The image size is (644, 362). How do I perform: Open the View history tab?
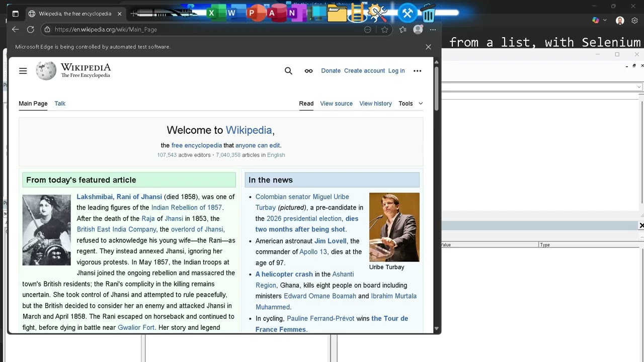tap(375, 104)
